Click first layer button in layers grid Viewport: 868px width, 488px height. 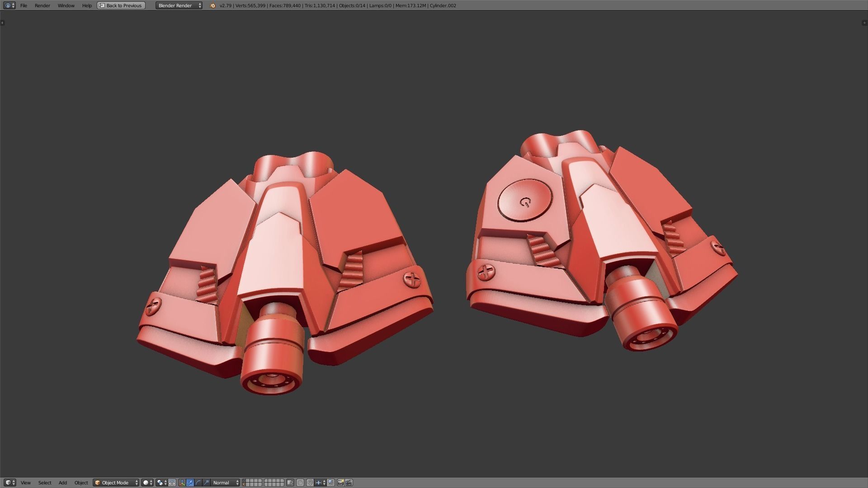pos(244,480)
